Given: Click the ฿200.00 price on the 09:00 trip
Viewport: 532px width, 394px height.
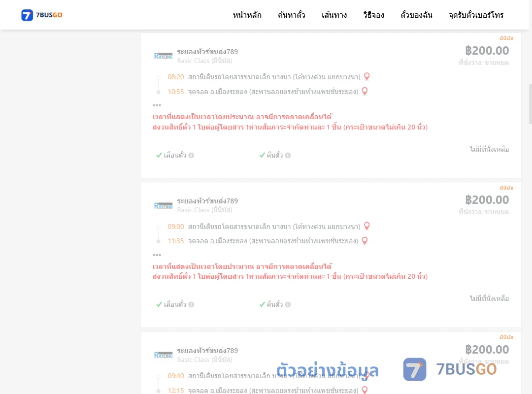Looking at the screenshot, I should (x=487, y=200).
